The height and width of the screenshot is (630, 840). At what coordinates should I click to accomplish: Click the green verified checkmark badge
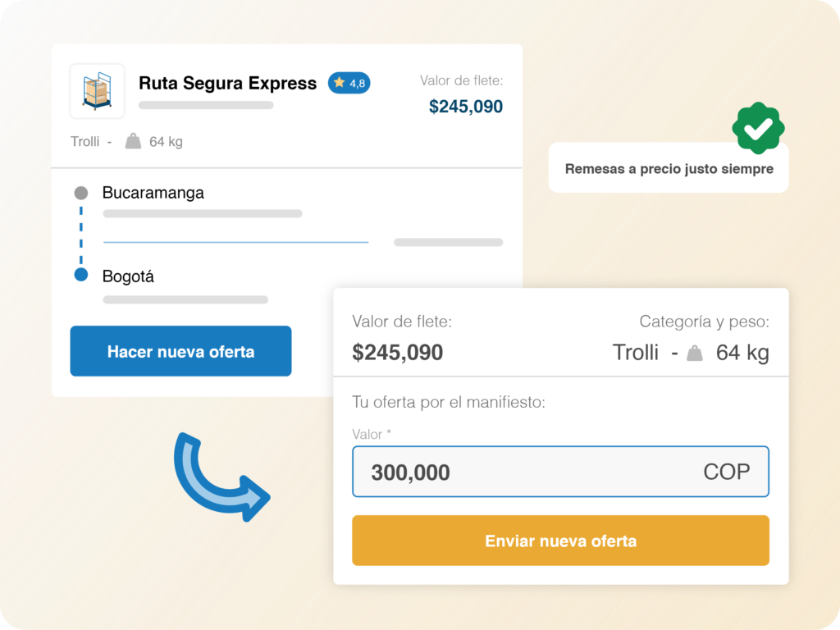click(x=758, y=128)
